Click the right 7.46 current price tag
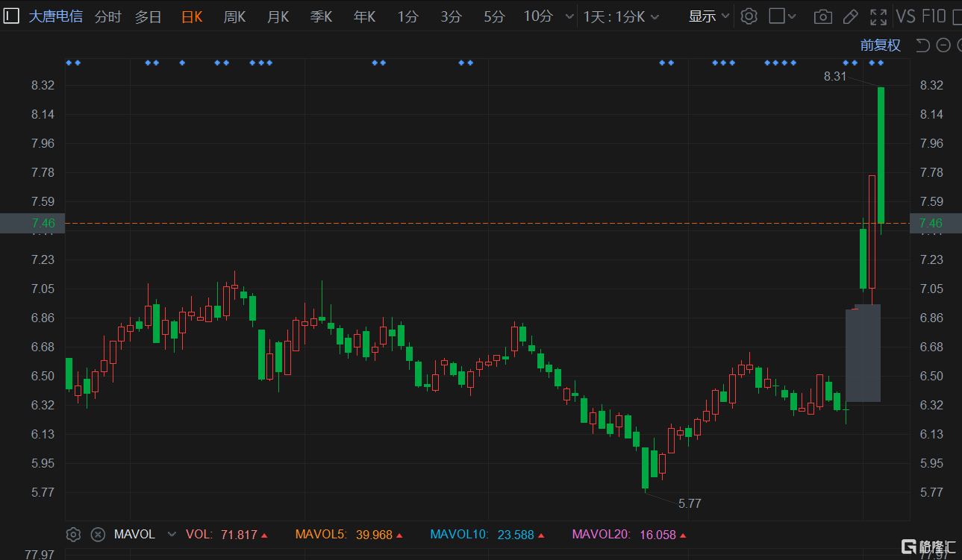Image resolution: width=962 pixels, height=560 pixels. (x=936, y=223)
